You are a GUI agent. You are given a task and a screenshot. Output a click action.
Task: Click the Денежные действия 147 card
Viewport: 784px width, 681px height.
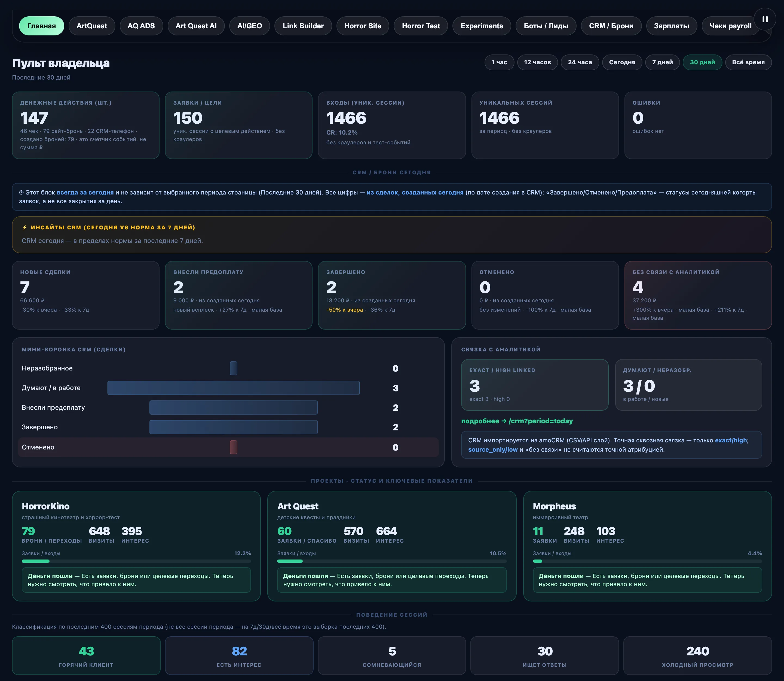pyautogui.click(x=85, y=125)
